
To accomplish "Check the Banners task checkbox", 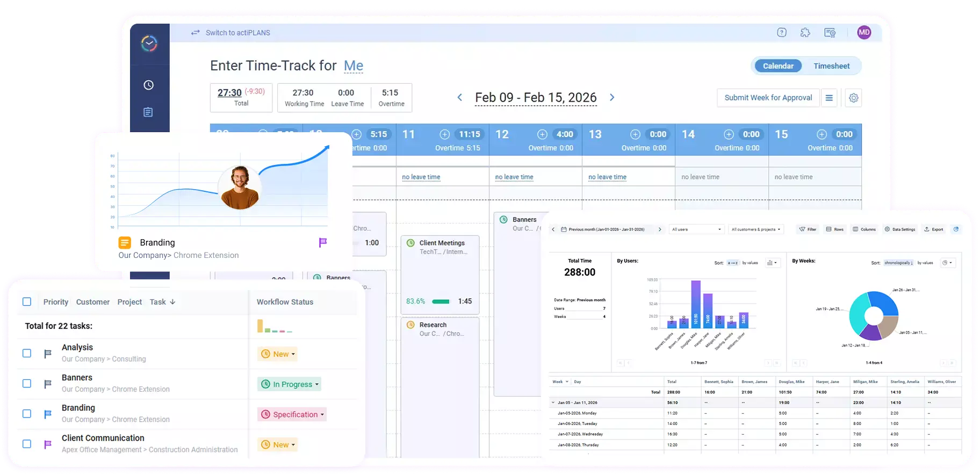I will 27,384.
